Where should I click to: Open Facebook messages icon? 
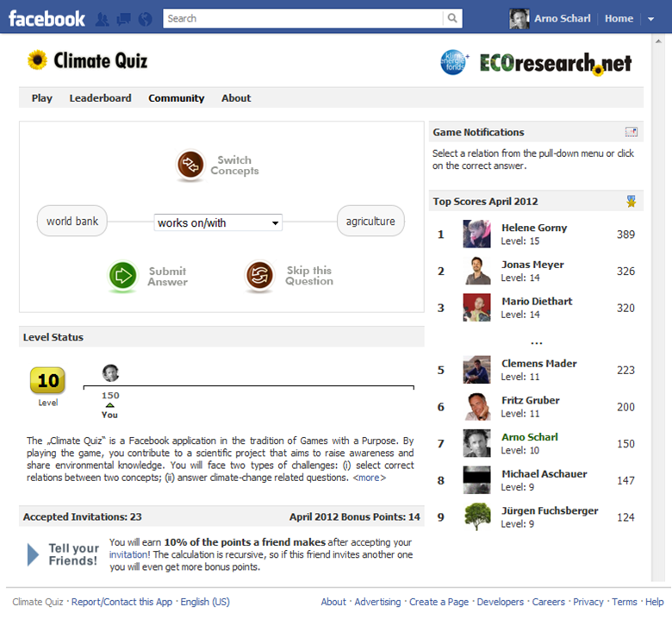tap(123, 19)
